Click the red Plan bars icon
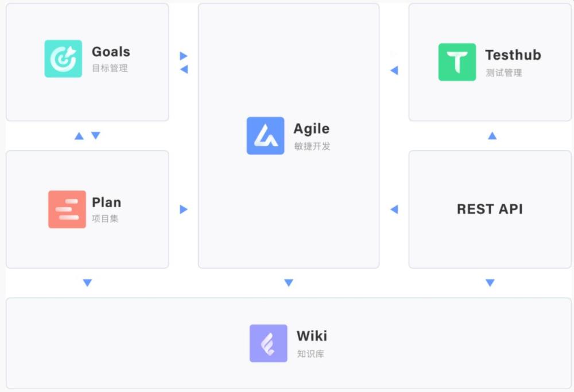Image resolution: width=574 pixels, height=392 pixels. (67, 209)
